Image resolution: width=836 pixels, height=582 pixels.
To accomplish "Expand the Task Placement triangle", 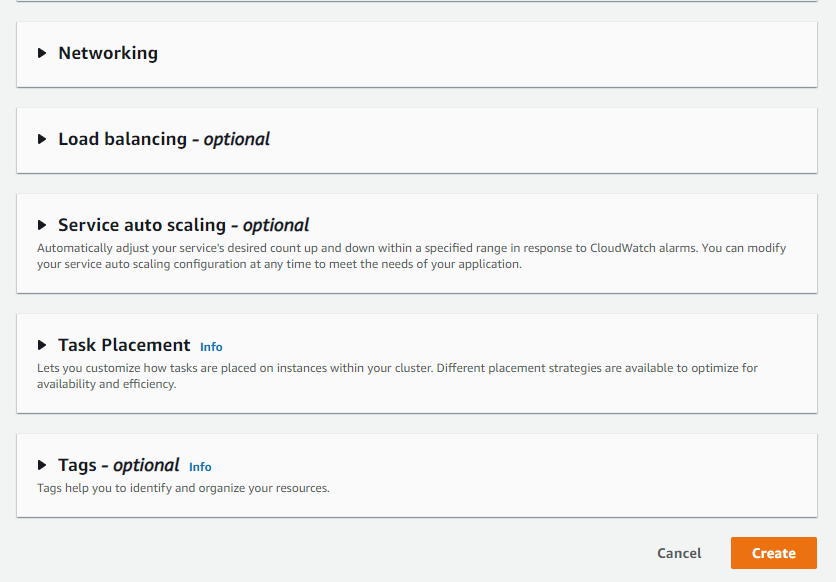I will click(x=42, y=345).
